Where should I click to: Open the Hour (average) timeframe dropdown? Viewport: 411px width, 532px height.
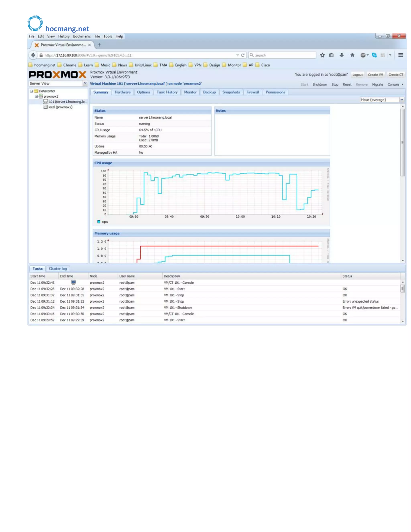(402, 100)
